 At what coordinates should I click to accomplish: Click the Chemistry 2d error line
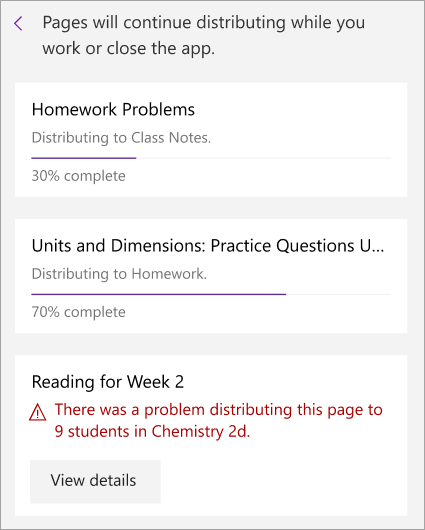(x=152, y=432)
